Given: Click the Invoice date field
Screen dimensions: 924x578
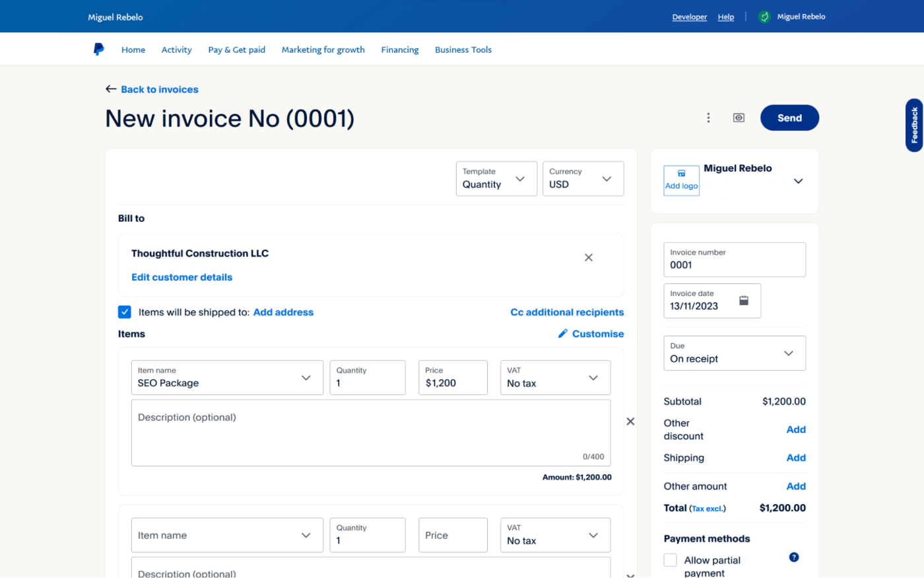Looking at the screenshot, I should 712,301.
